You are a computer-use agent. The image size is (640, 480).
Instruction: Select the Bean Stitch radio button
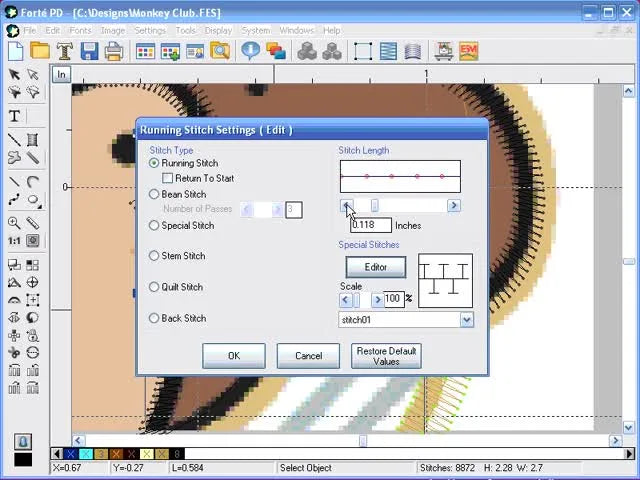point(154,194)
